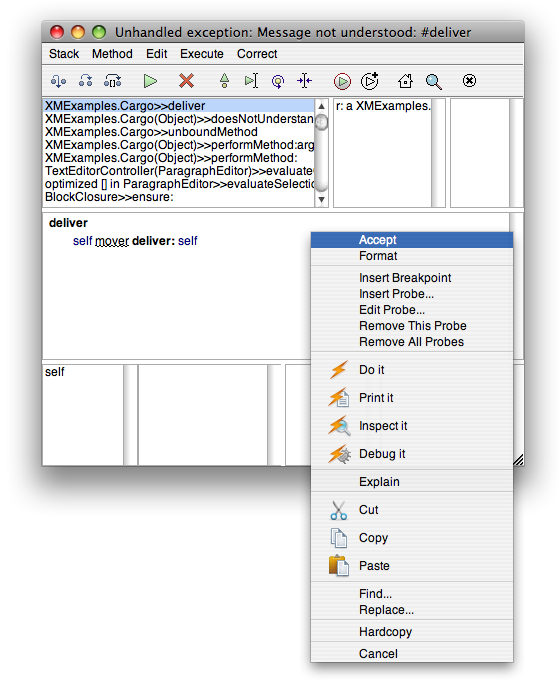This screenshot has height=693, width=559.
Task: Click the green Run arrow icon
Action: (x=150, y=81)
